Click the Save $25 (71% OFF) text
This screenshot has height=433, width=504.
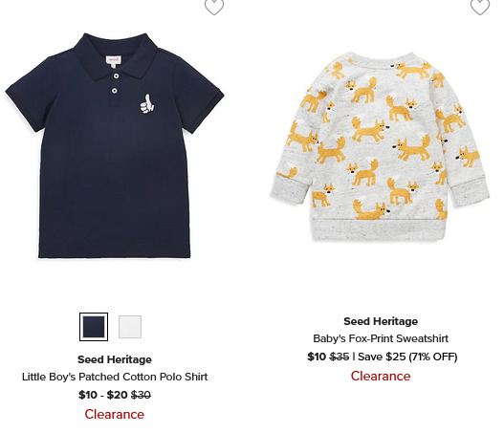[x=407, y=357]
